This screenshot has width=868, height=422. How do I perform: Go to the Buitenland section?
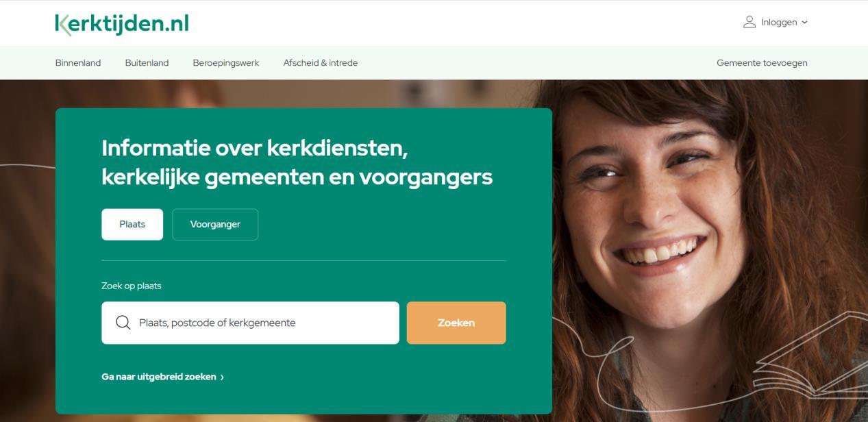pyautogui.click(x=147, y=63)
